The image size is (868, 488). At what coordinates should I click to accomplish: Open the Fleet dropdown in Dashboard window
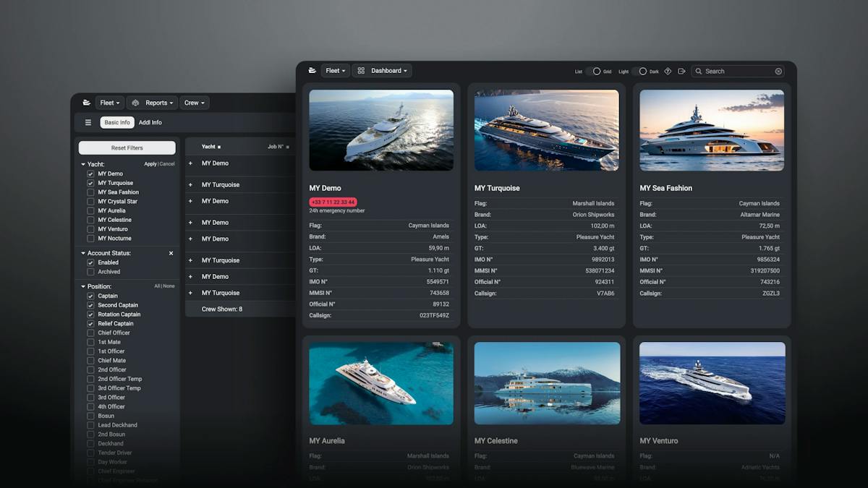pyautogui.click(x=336, y=71)
